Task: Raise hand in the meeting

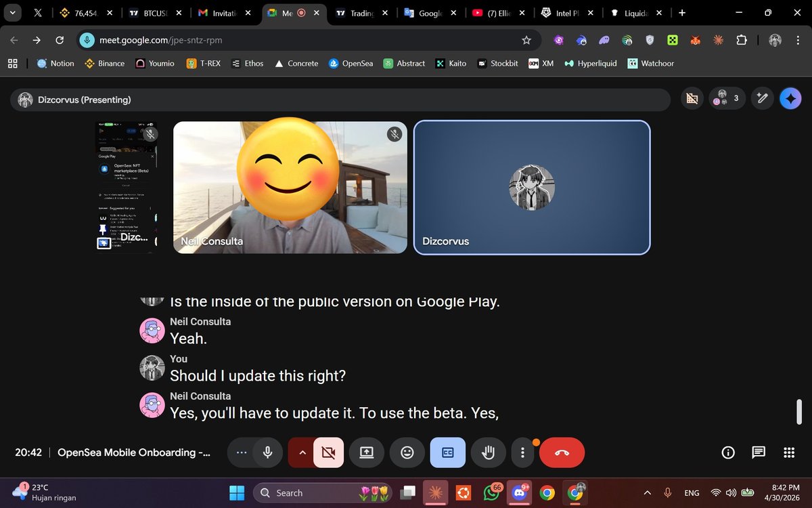Action: click(489, 452)
